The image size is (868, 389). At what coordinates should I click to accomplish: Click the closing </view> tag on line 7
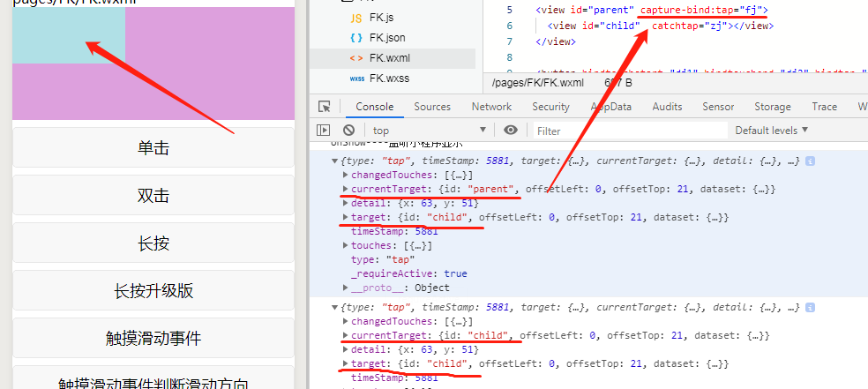coord(556,41)
